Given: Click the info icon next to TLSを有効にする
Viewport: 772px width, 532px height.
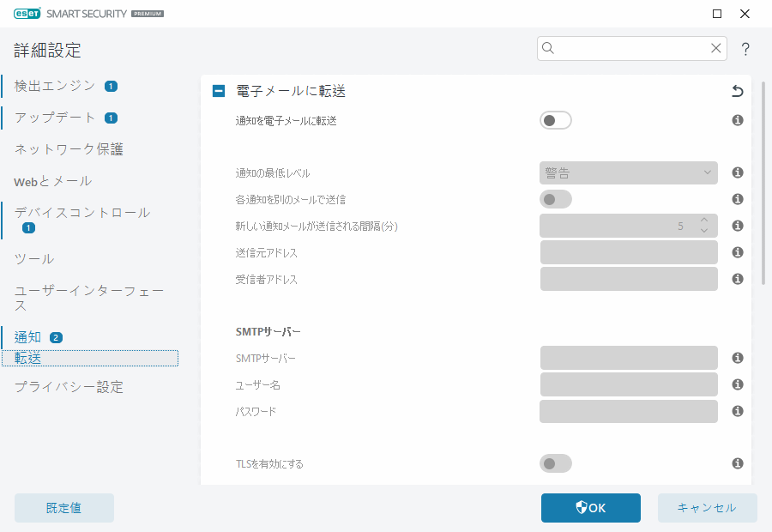Looking at the screenshot, I should coord(737,463).
